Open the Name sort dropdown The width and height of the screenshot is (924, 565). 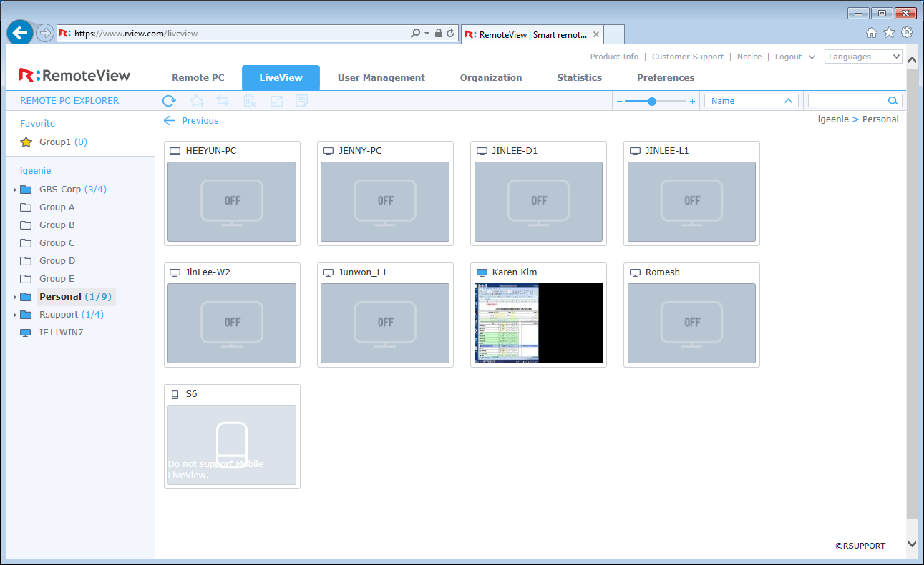[752, 101]
